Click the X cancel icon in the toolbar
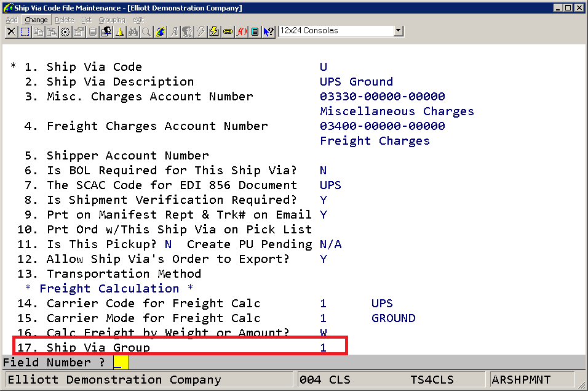 (11, 32)
